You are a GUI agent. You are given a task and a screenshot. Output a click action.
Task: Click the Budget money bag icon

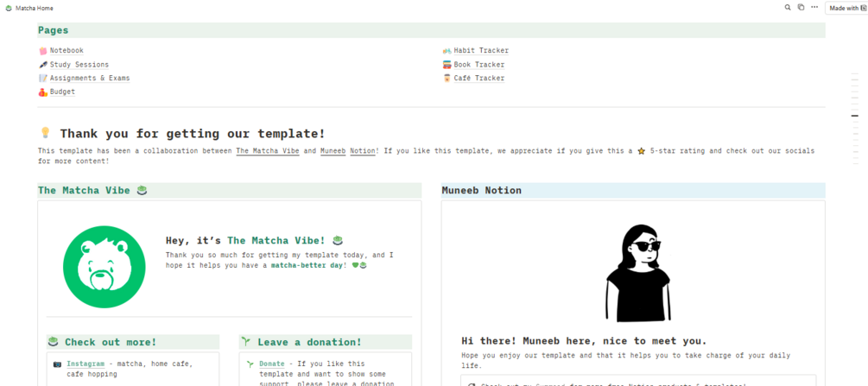click(x=42, y=92)
